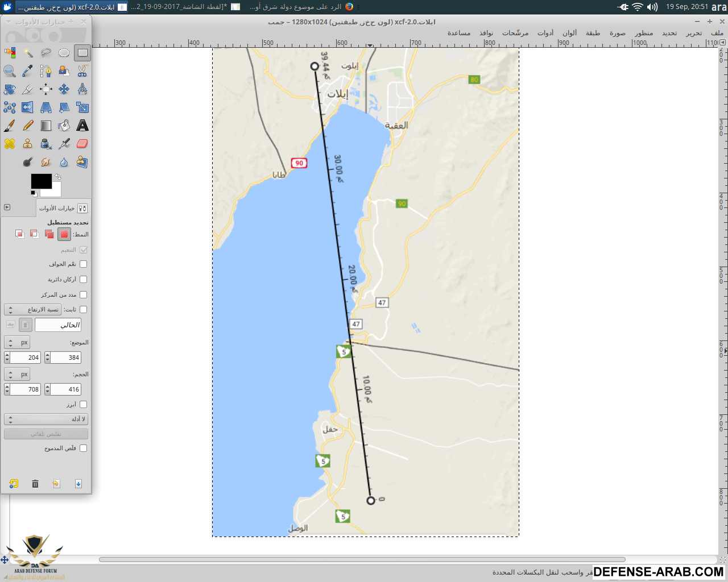This screenshot has width=728, height=582.
Task: Open the لا أدلة guides dropdown
Action: (x=45, y=419)
